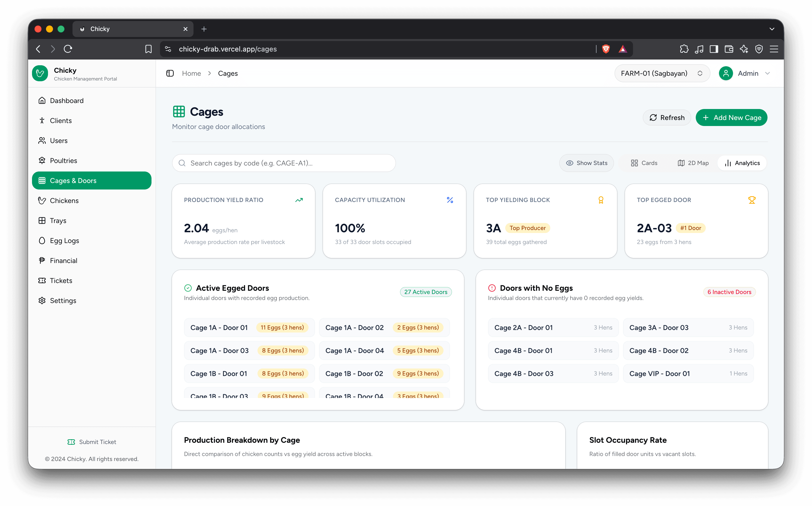Navigate to Financial page
The height and width of the screenshot is (506, 812).
[x=92, y=260]
